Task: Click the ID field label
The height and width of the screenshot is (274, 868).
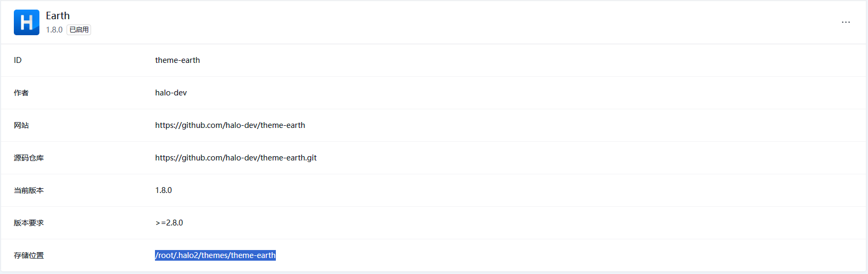Action: tap(18, 60)
